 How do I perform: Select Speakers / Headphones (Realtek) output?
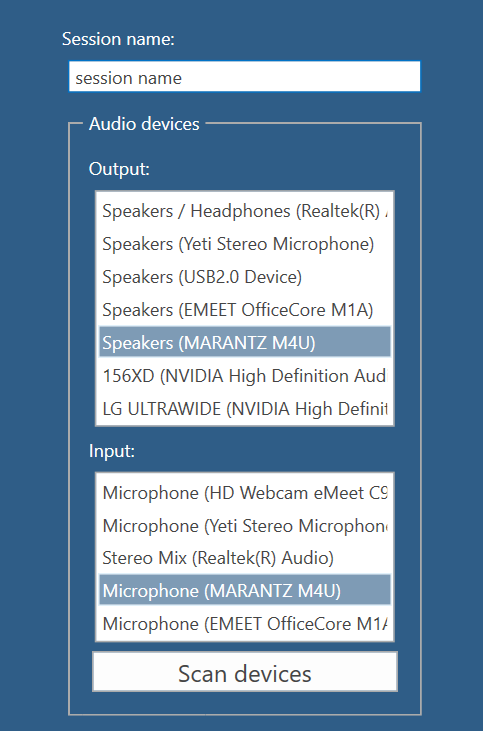[x=245, y=211]
